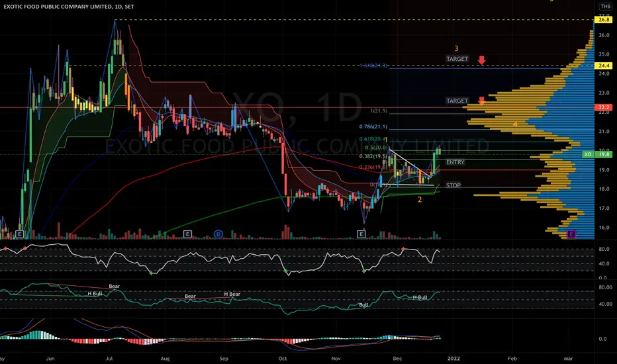Click Mar on the time axis
The width and height of the screenshot is (617, 364).
(x=568, y=359)
